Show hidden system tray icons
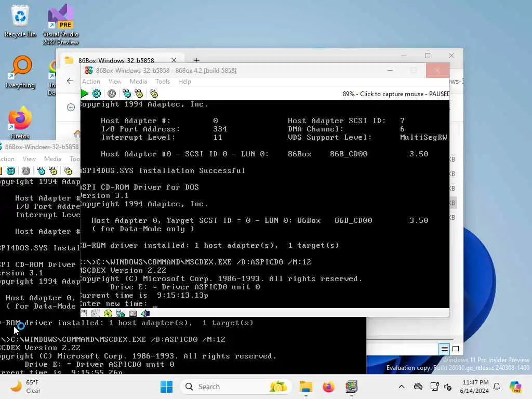The width and height of the screenshot is (532, 399). [402, 387]
